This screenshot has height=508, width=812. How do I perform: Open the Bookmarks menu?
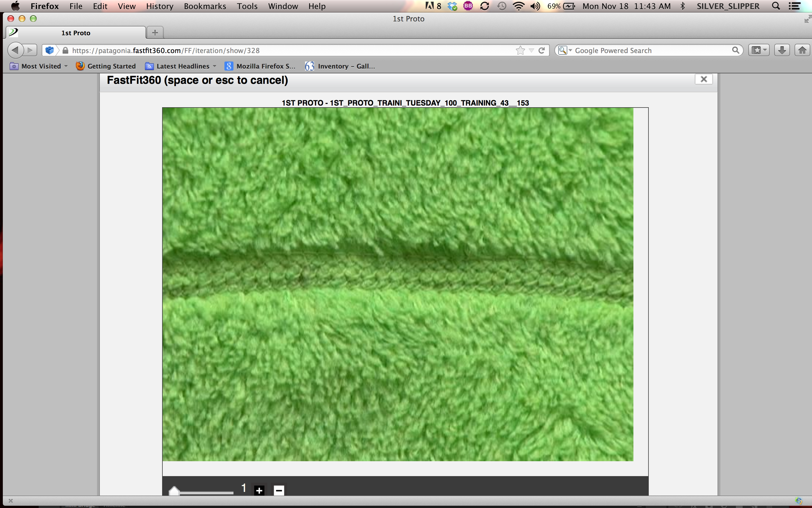[x=205, y=6]
